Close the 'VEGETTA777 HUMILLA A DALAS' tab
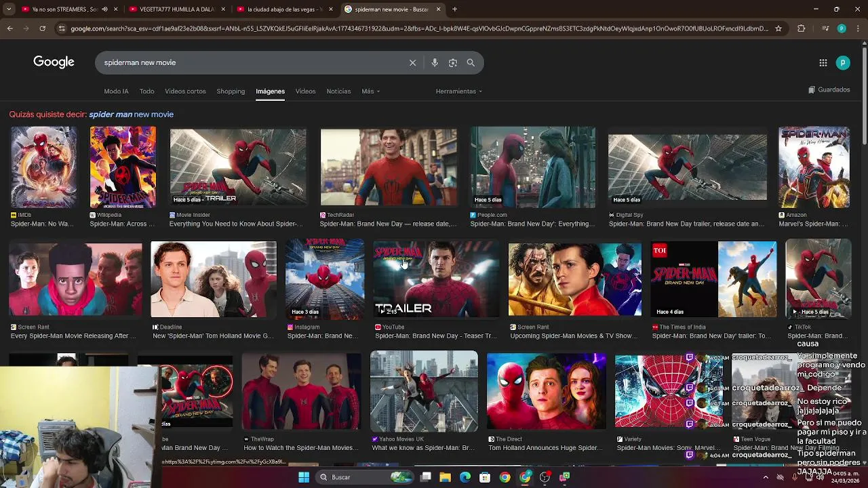The height and width of the screenshot is (488, 868). tap(223, 9)
